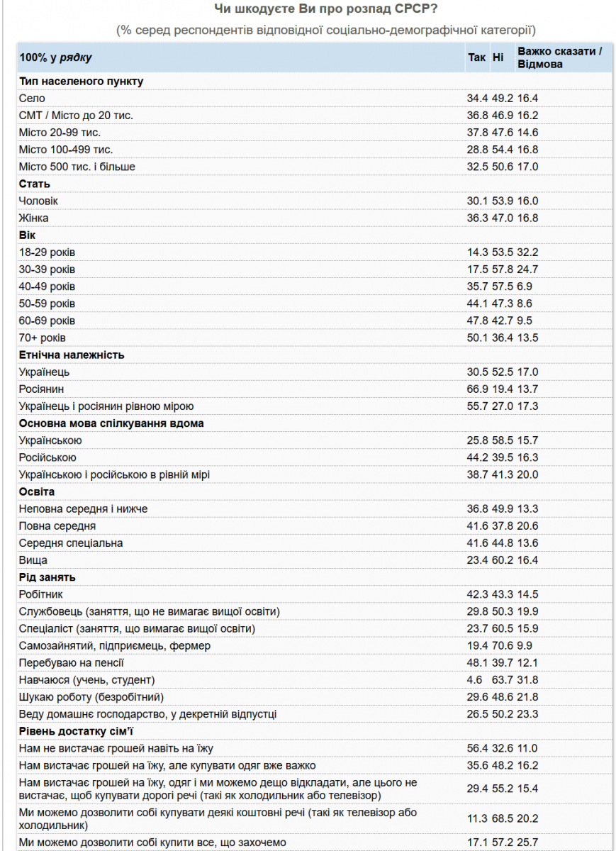Click the "Етнічна належність" section heading
This screenshot has width=616, height=851.
(72, 355)
